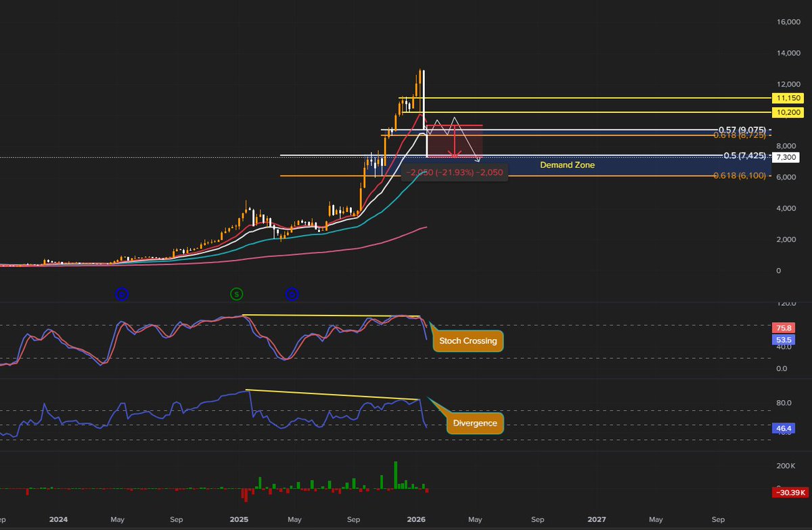The width and height of the screenshot is (812, 530).
Task: Click the Divergence annotation label
Action: 474,422
